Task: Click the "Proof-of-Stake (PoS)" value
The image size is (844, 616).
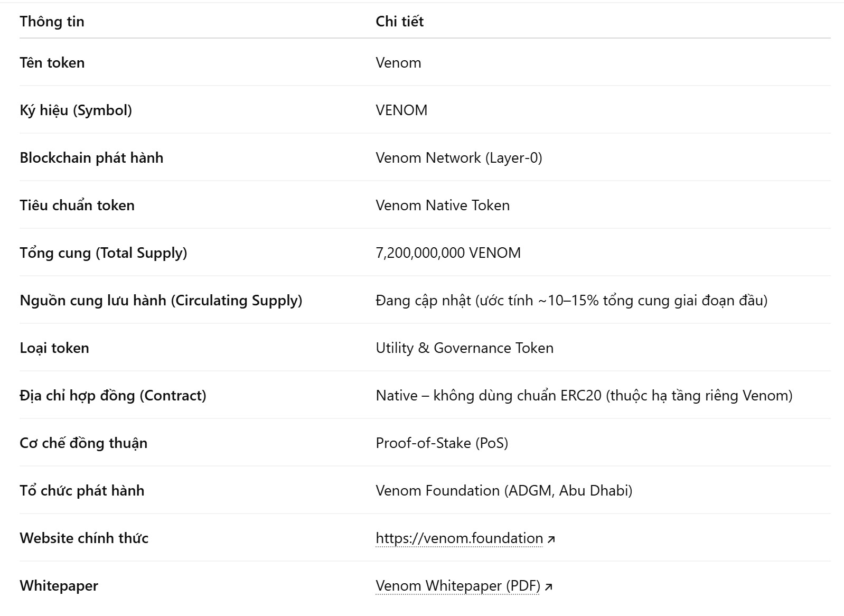Action: 442,443
